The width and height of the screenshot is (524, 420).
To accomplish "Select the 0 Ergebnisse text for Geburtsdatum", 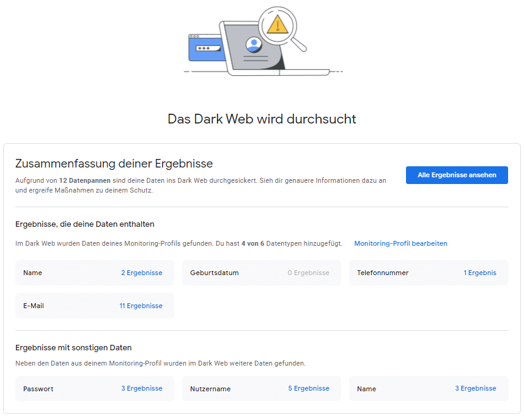I will [x=308, y=273].
